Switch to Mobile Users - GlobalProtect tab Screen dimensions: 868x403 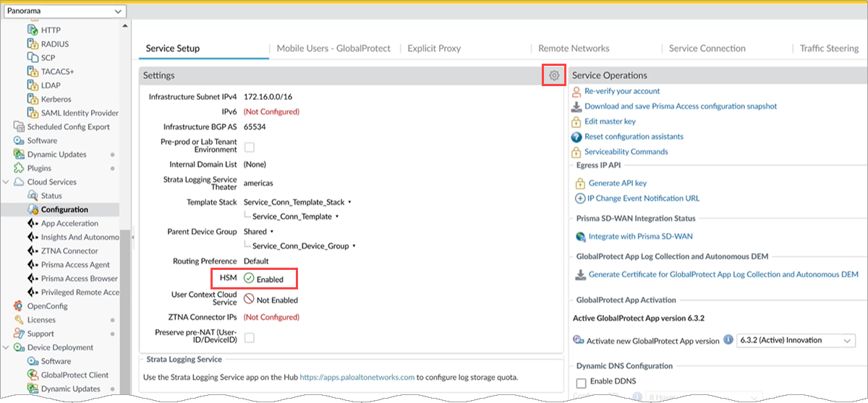click(333, 48)
